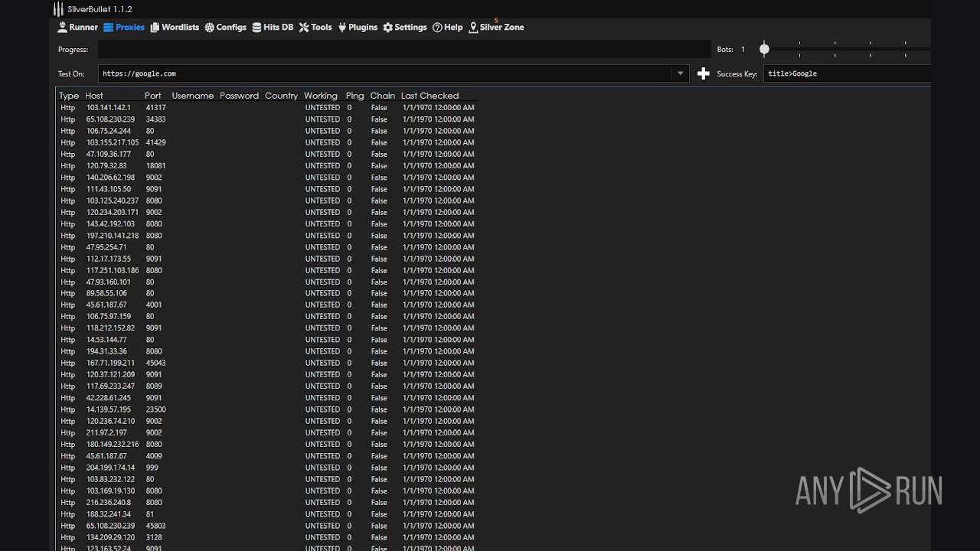
Task: Open the Wordlists tab
Action: point(175,28)
